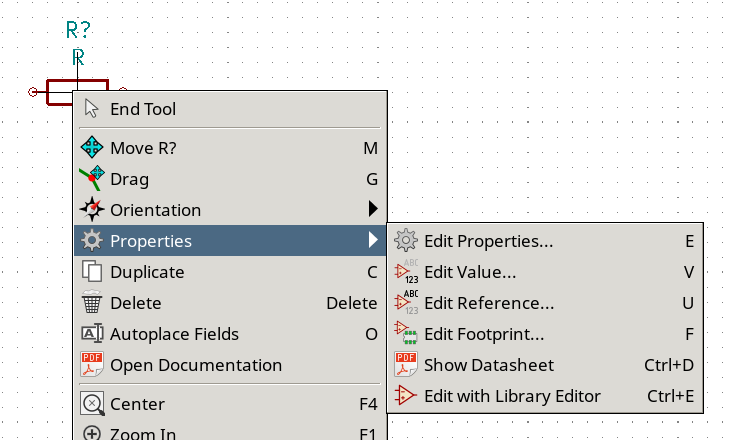The width and height of the screenshot is (730, 440).
Task: Choose Move R? menu entry
Action: [x=230, y=148]
